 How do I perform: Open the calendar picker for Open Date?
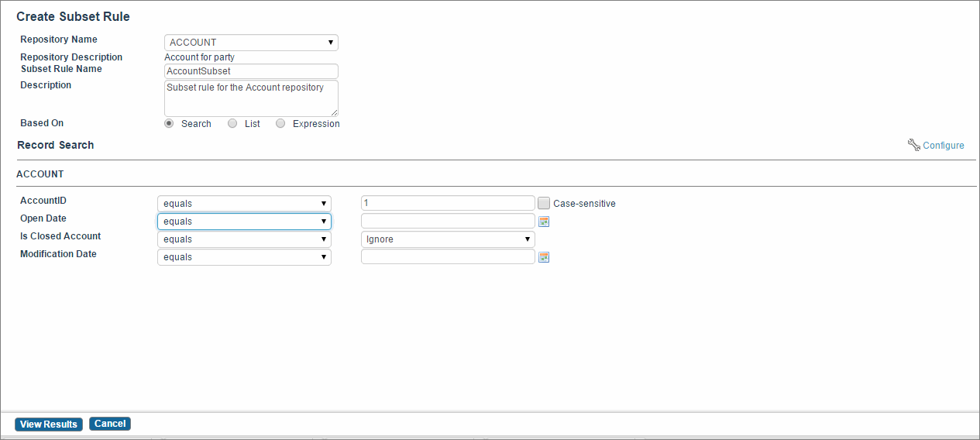coord(544,222)
